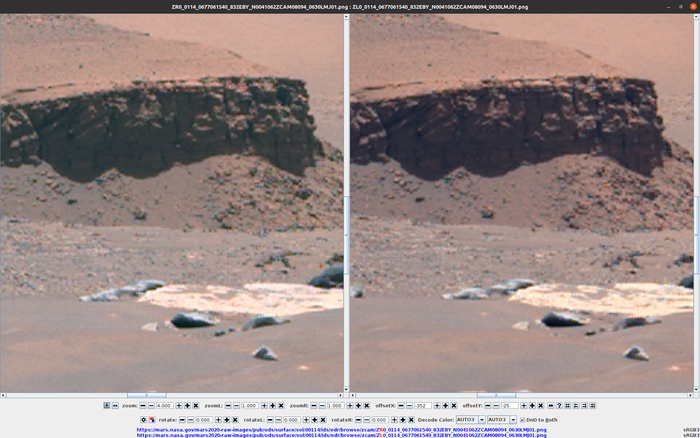700x438 pixels.
Task: Click the settings icon left of rotate
Action: pos(143,420)
